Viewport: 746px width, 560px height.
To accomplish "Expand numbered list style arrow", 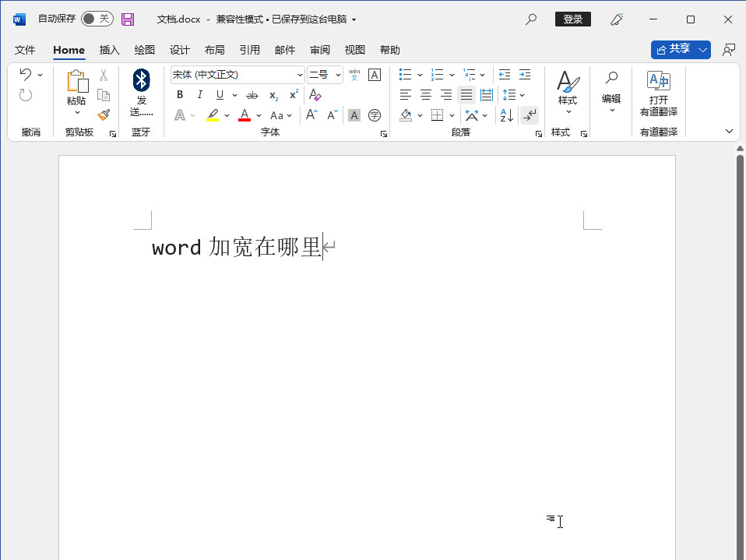I will 452,75.
